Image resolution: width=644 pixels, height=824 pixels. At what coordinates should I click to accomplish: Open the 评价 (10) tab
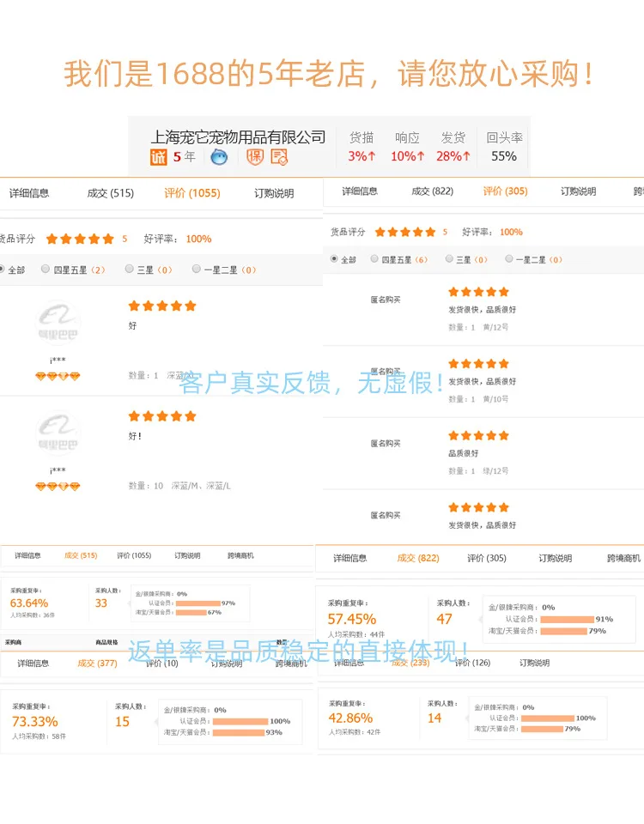click(x=162, y=663)
